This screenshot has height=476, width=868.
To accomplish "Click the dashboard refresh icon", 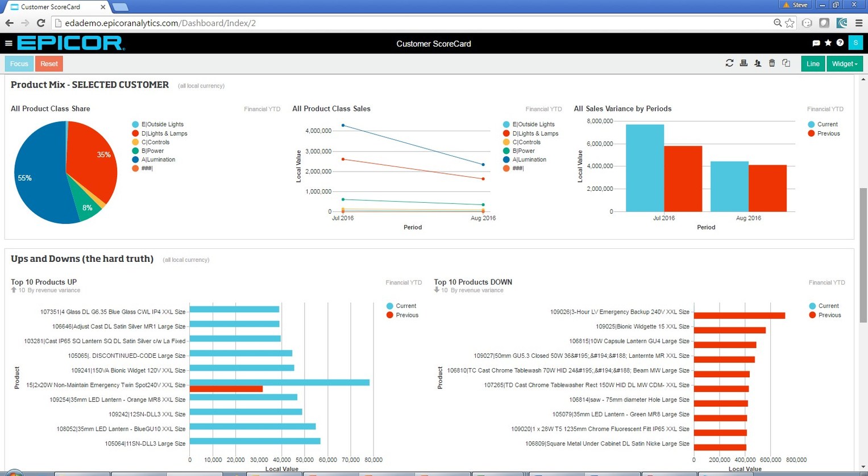I will [x=729, y=64].
